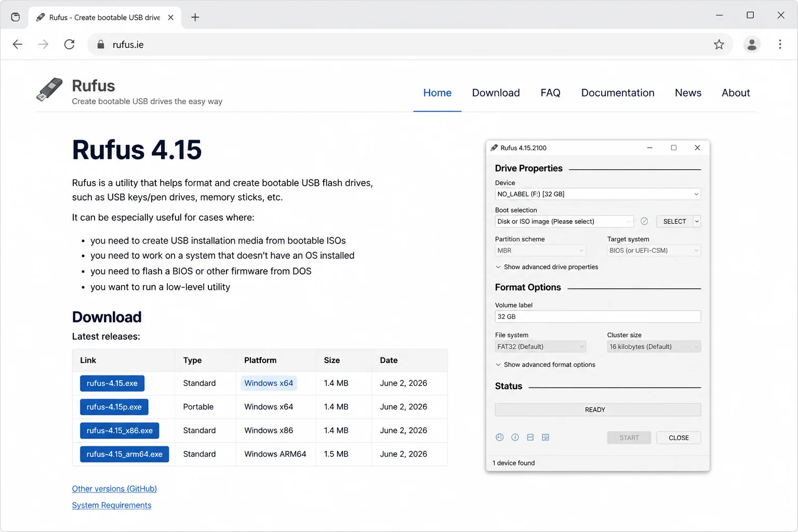Open the Partition scheme MBR dropdown
798x532 pixels.
pyautogui.click(x=540, y=250)
